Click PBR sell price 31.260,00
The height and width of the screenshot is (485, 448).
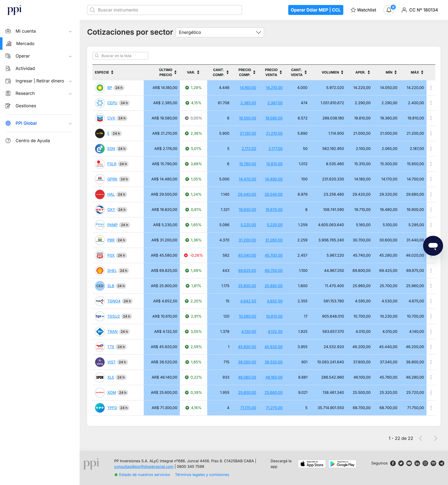pyautogui.click(x=274, y=240)
